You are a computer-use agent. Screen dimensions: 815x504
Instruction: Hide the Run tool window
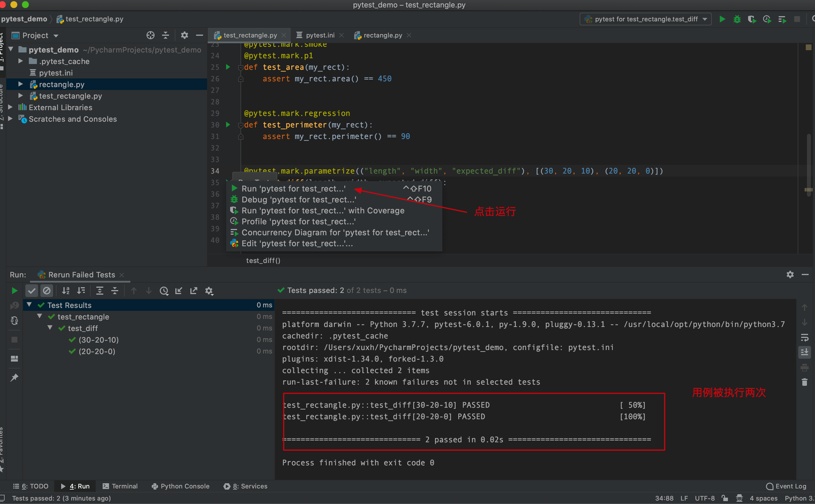[805, 274]
